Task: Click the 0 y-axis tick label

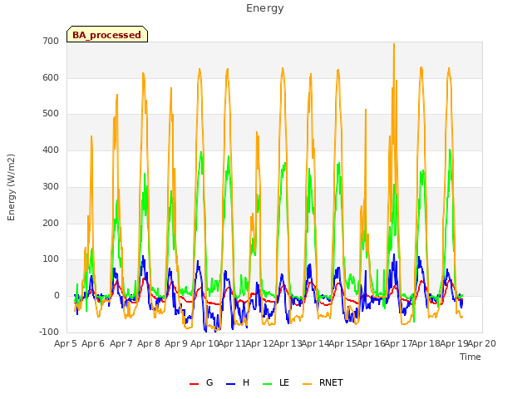Action: click(57, 296)
